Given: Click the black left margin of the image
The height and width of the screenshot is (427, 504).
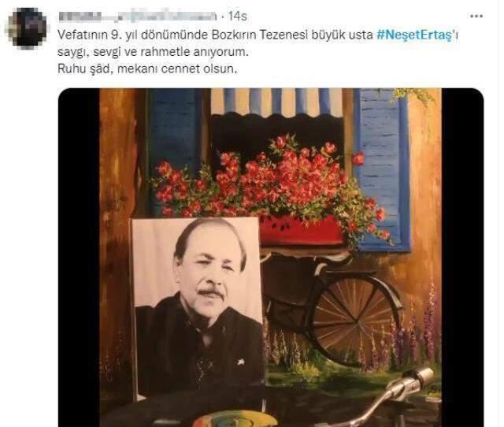Looking at the screenshot, I should pyautogui.click(x=79, y=258).
